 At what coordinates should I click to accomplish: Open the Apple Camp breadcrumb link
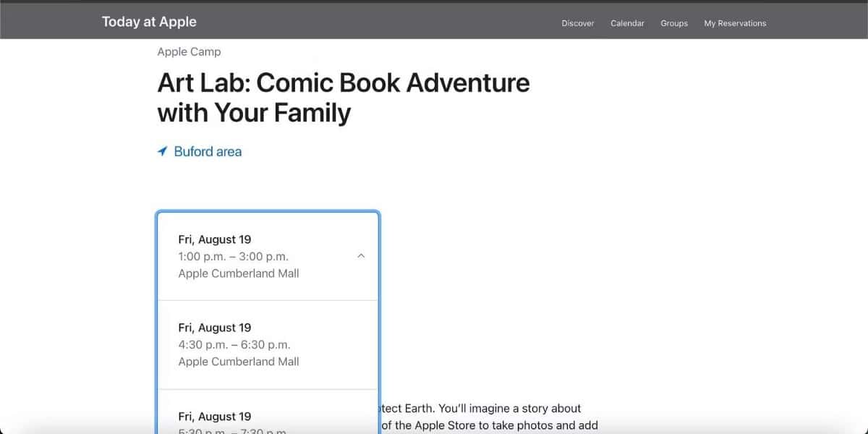(189, 51)
